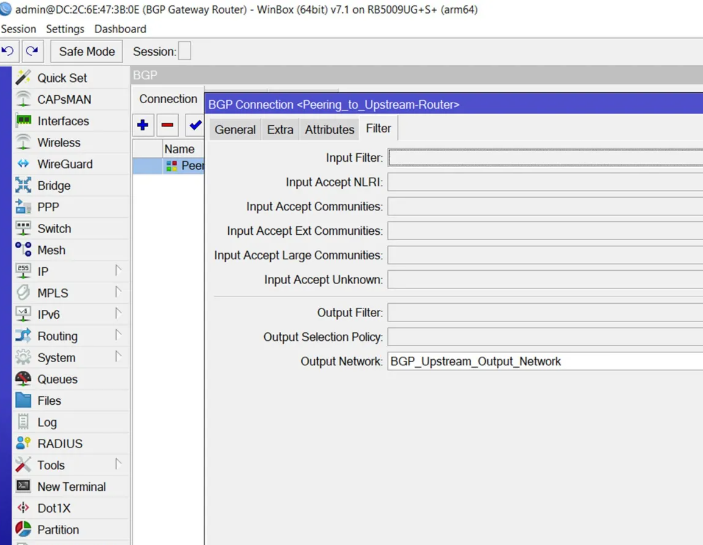Expand the System submenu arrow
The height and width of the screenshot is (545, 703).
pyautogui.click(x=117, y=357)
